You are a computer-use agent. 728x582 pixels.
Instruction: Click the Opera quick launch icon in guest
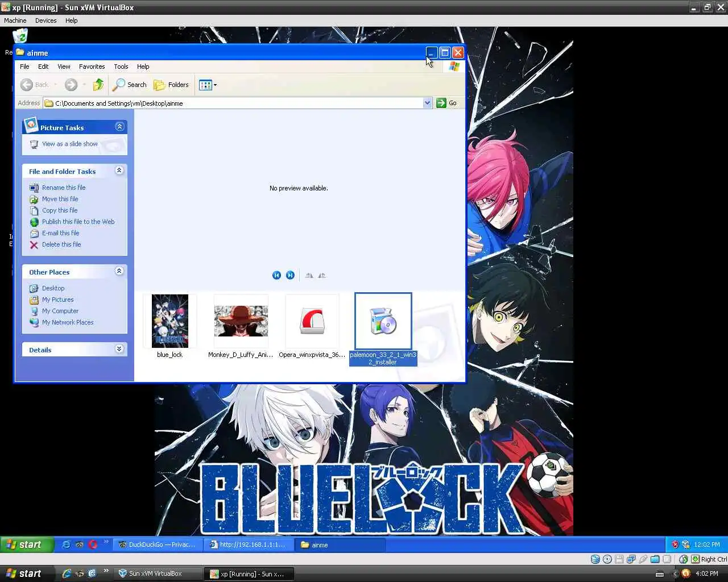click(x=93, y=544)
